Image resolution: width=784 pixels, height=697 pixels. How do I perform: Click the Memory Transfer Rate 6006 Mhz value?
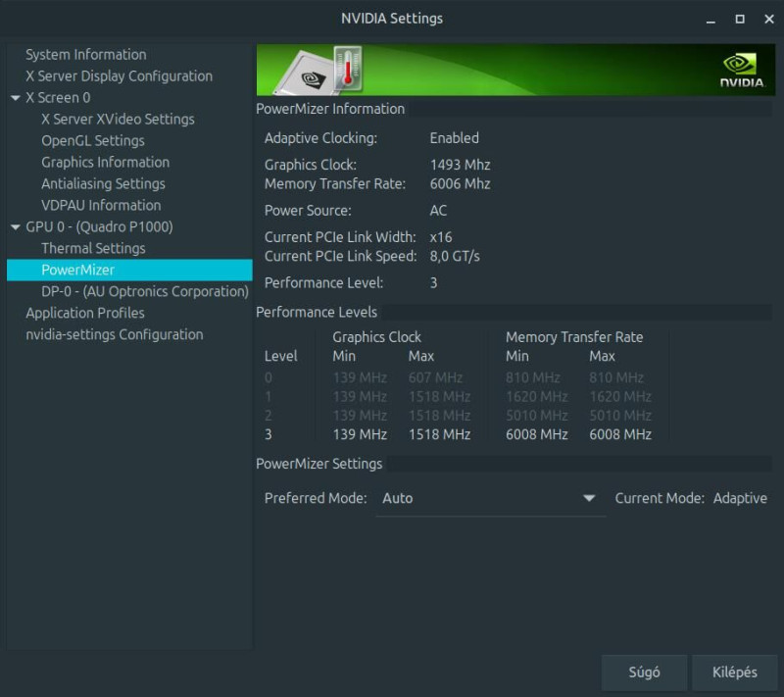coord(460,184)
